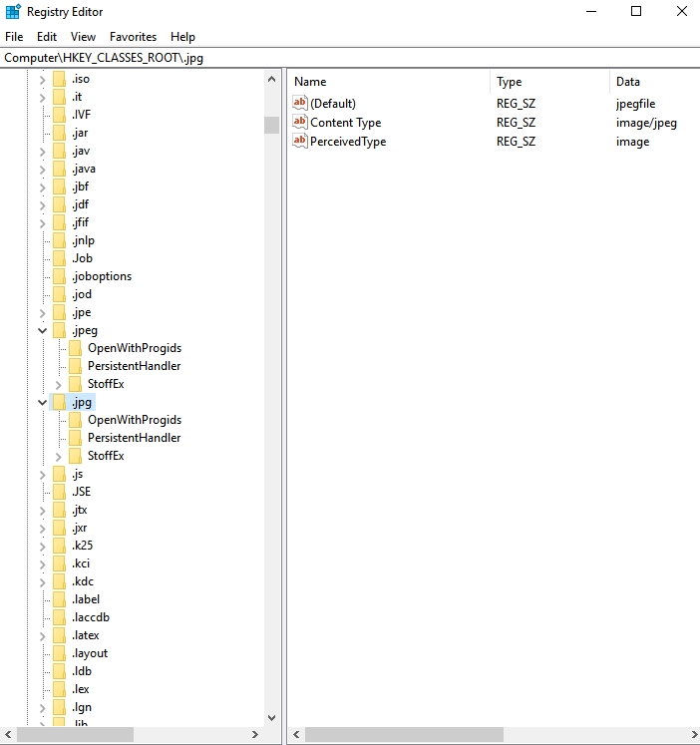Expand the .java key
Viewport: 700px width, 745px height.
click(x=42, y=170)
